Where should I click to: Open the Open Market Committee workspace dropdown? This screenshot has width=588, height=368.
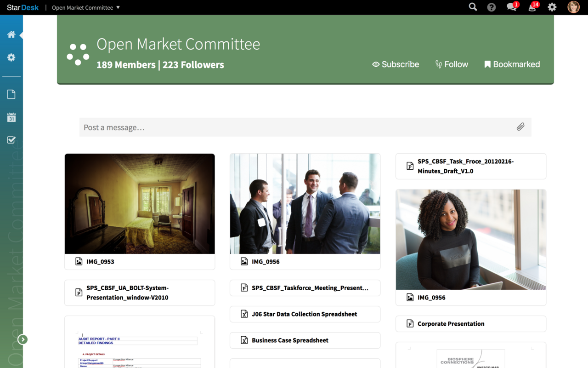pos(86,7)
